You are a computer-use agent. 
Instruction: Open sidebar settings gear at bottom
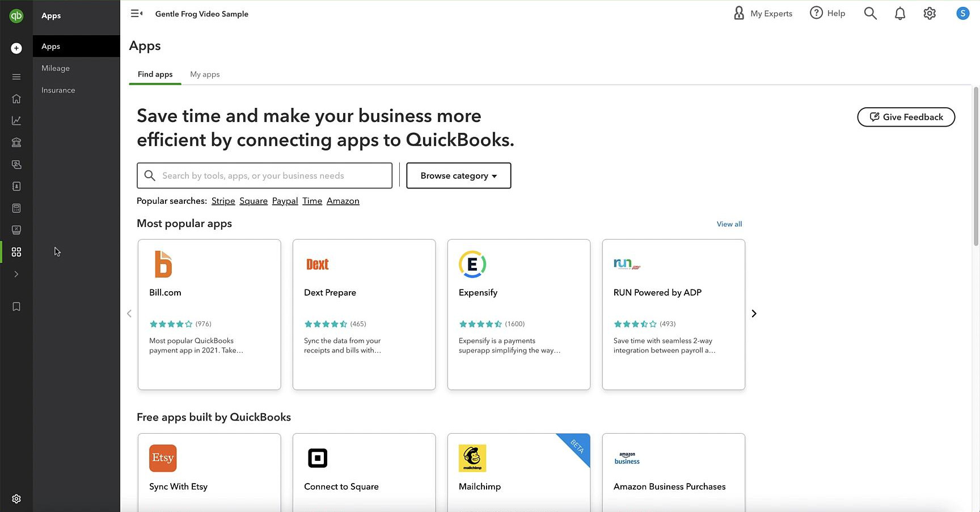click(16, 499)
